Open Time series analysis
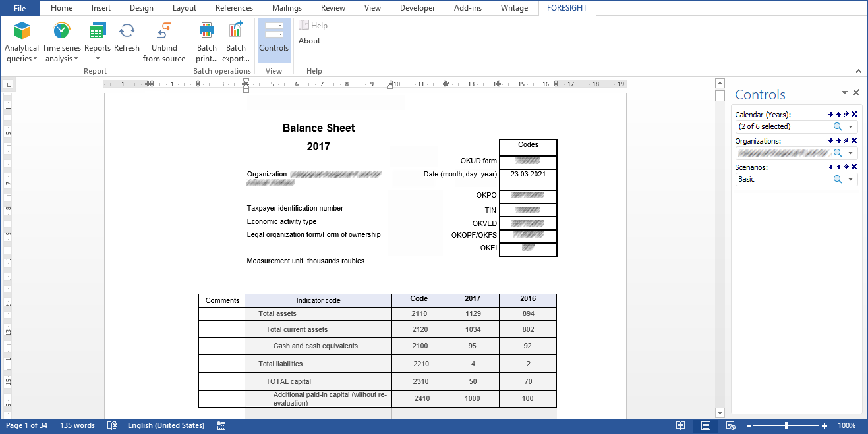The width and height of the screenshot is (868, 434). (62, 42)
